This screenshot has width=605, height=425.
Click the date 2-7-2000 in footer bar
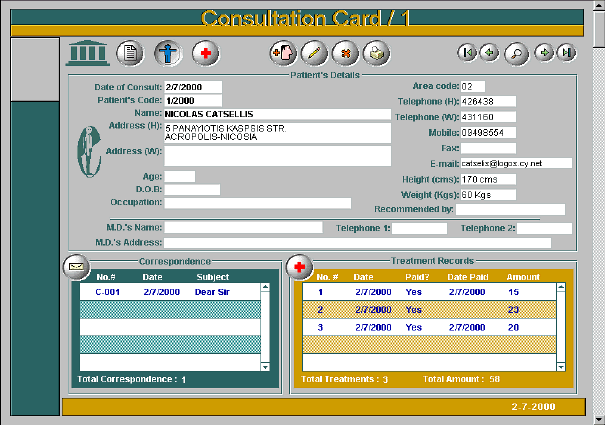pos(533,406)
